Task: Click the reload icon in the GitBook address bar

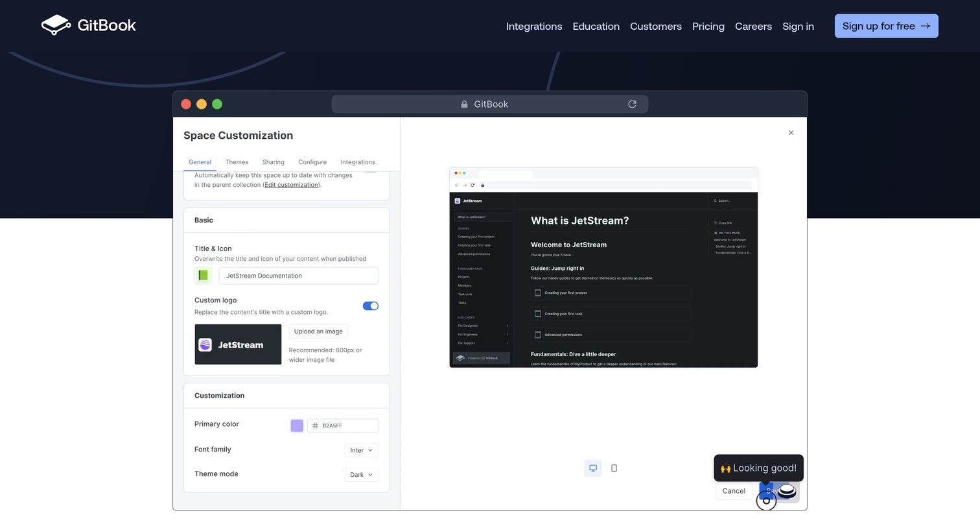Action: (632, 104)
